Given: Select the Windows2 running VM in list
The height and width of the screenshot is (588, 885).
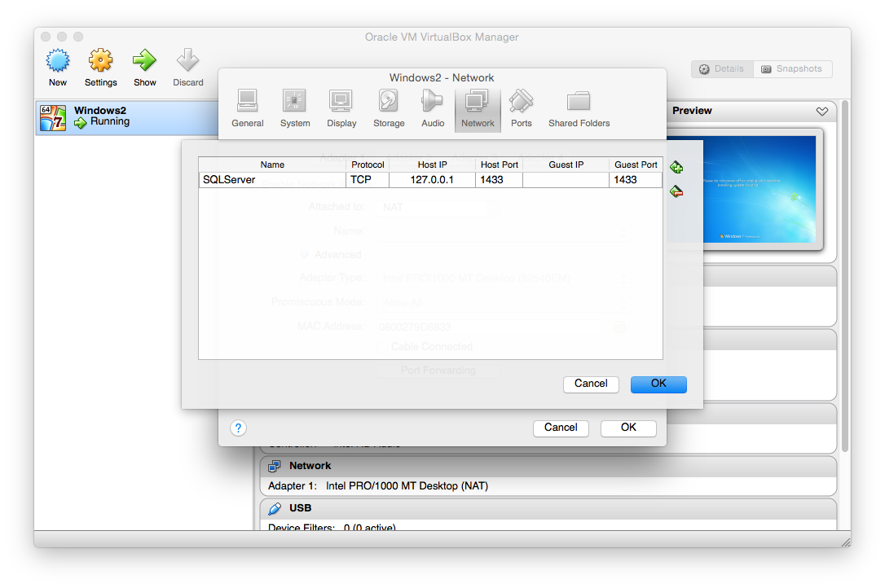Looking at the screenshot, I should pyautogui.click(x=127, y=117).
